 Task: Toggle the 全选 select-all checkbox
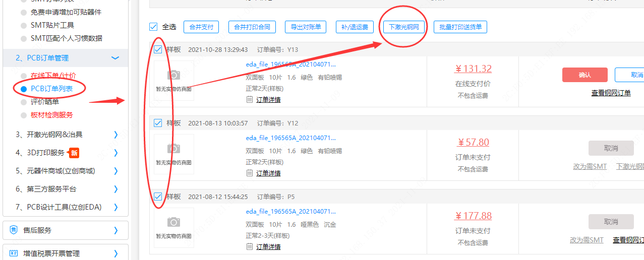click(153, 27)
